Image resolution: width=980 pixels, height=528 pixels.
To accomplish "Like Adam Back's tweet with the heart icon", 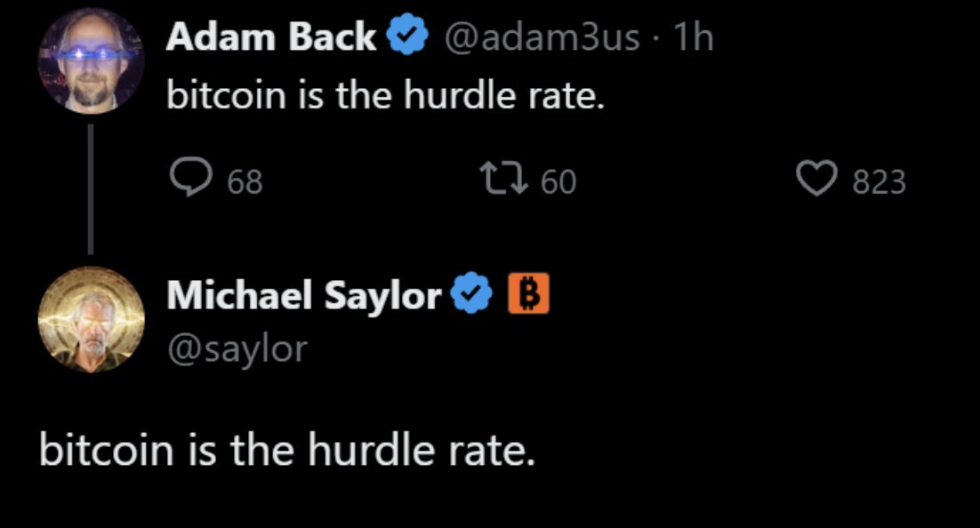I will [x=817, y=178].
